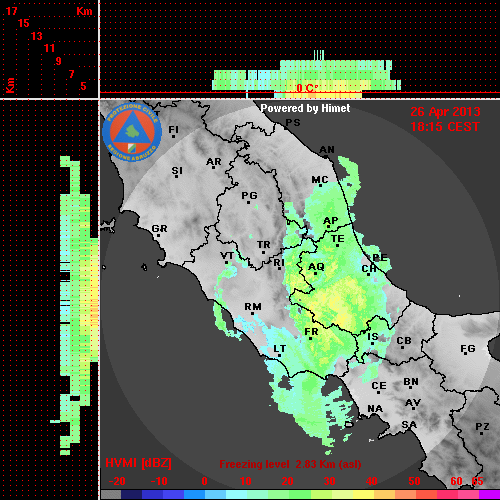Click the '17' km altitude tick
The height and width of the screenshot is (500, 500).
(x=11, y=11)
